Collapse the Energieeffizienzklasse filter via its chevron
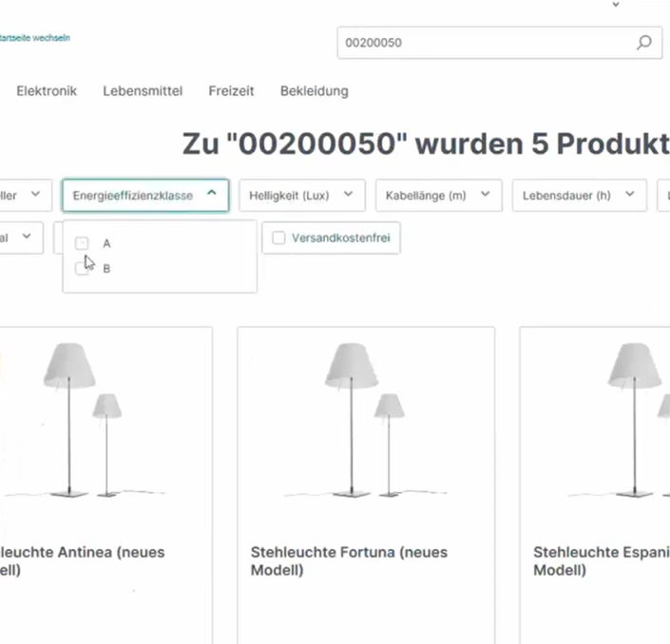The width and height of the screenshot is (670, 644). 211,195
